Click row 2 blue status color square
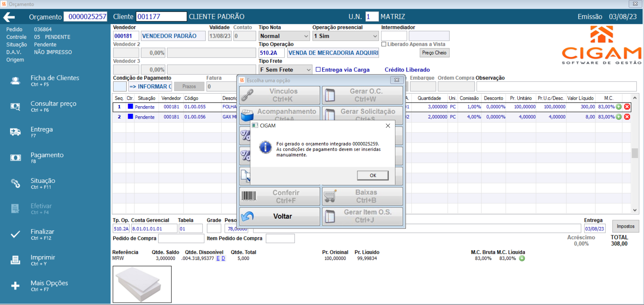Screen dimensions: 644x305 (x=131, y=117)
